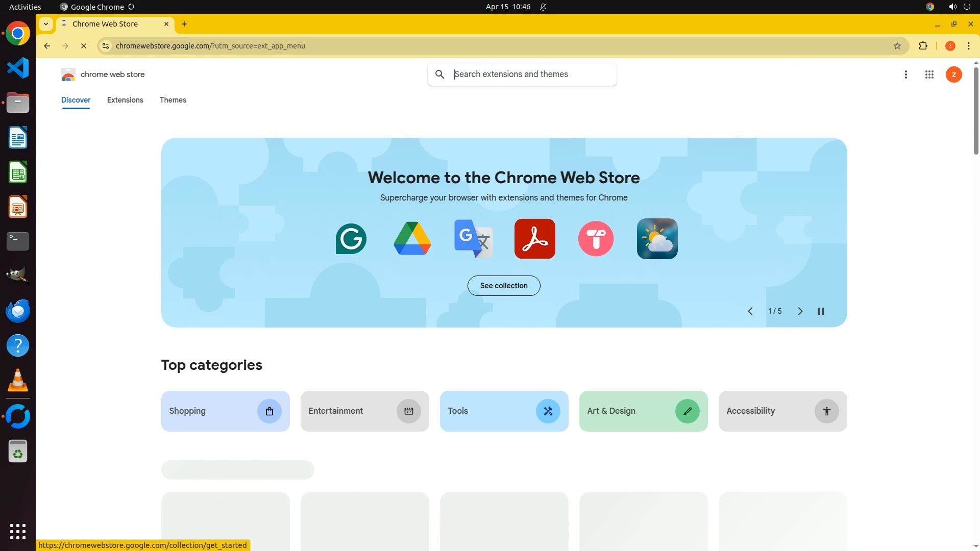Pause the banner carousel

click(821, 311)
